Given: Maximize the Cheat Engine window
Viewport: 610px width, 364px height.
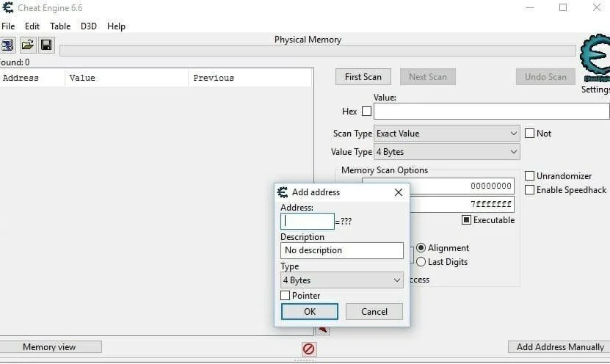Looking at the screenshot, I should [563, 8].
